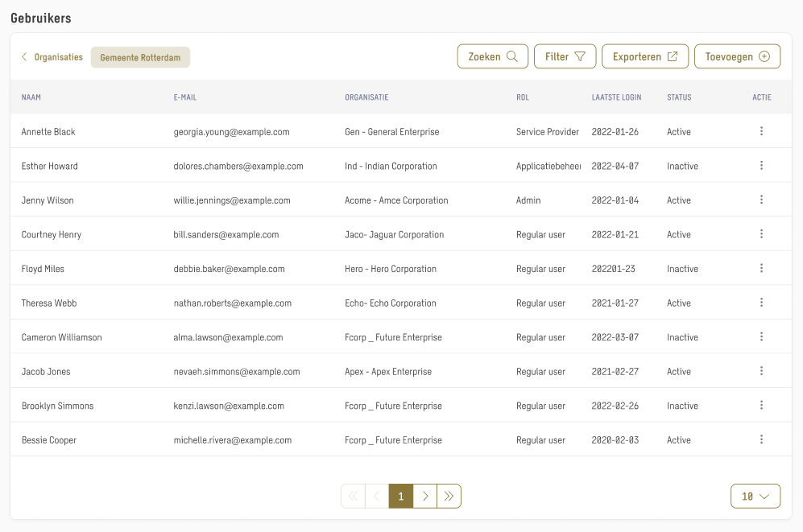Click email bill.sanders@example.com
Image resolution: width=803 pixels, height=532 pixels.
tap(226, 234)
